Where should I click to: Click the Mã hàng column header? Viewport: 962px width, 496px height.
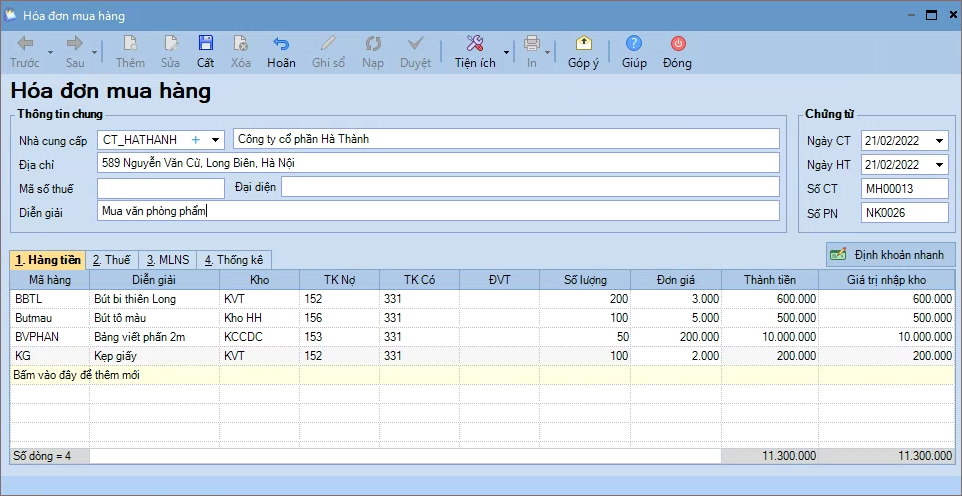point(50,280)
